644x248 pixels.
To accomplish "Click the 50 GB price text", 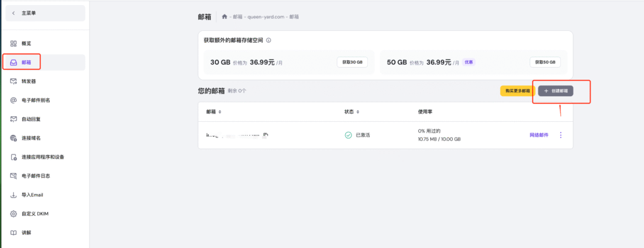I will coord(423,62).
